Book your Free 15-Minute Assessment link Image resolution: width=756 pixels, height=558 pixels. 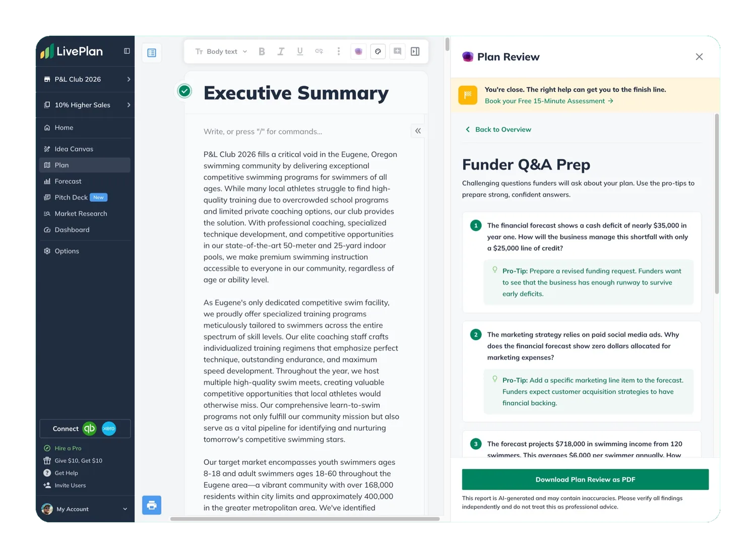pos(549,101)
